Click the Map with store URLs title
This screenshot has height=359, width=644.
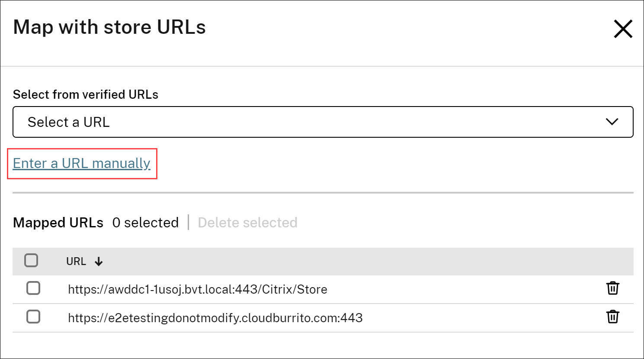[109, 27]
